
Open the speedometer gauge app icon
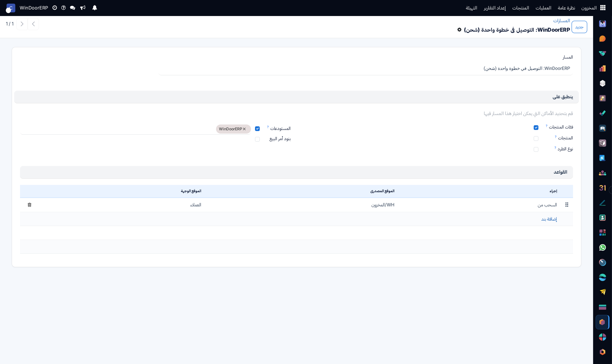point(602,262)
